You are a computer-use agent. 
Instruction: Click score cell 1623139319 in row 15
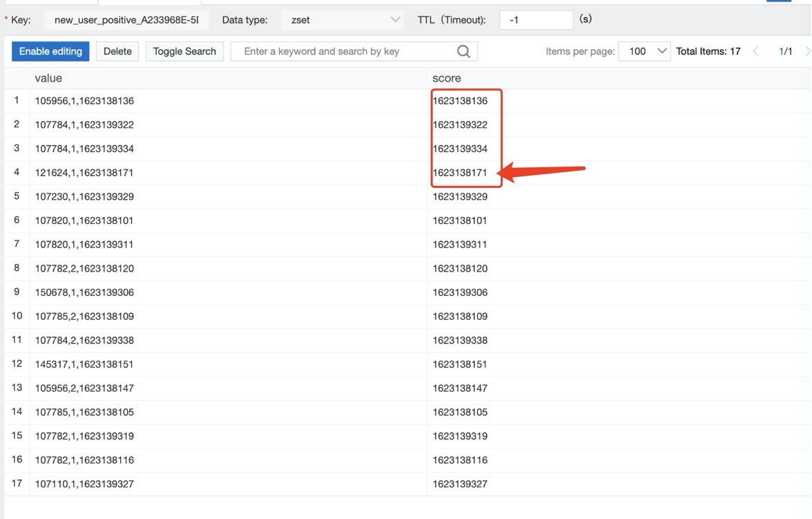click(460, 436)
